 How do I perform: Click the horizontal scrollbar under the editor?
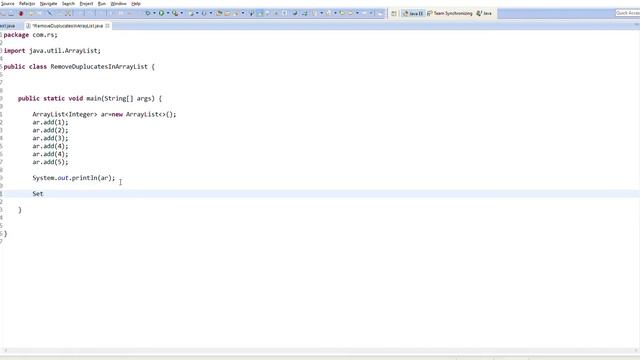tap(320, 351)
